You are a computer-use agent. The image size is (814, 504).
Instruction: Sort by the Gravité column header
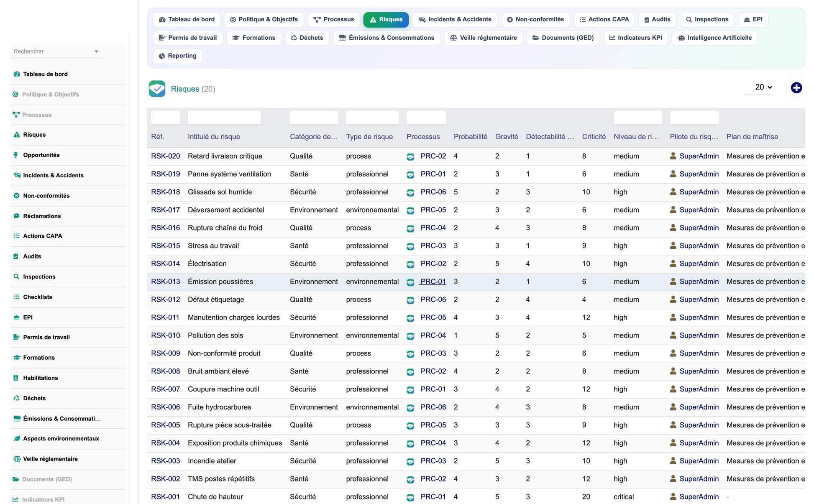point(507,136)
